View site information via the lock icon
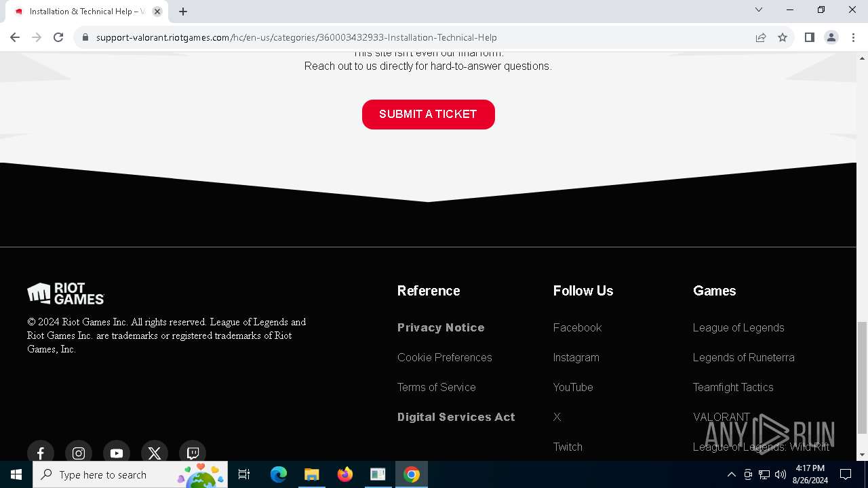868x488 pixels. [85, 37]
